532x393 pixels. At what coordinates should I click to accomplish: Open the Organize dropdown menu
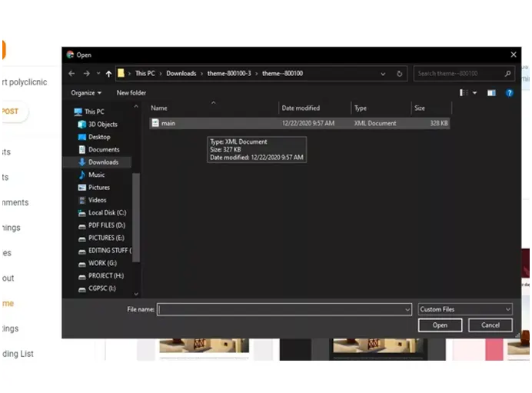(x=85, y=93)
